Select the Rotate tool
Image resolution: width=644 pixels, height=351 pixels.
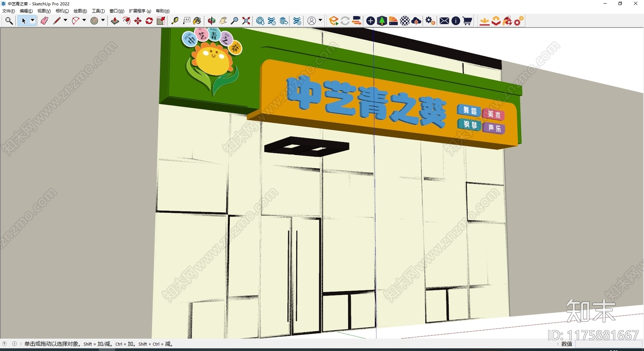tap(149, 21)
